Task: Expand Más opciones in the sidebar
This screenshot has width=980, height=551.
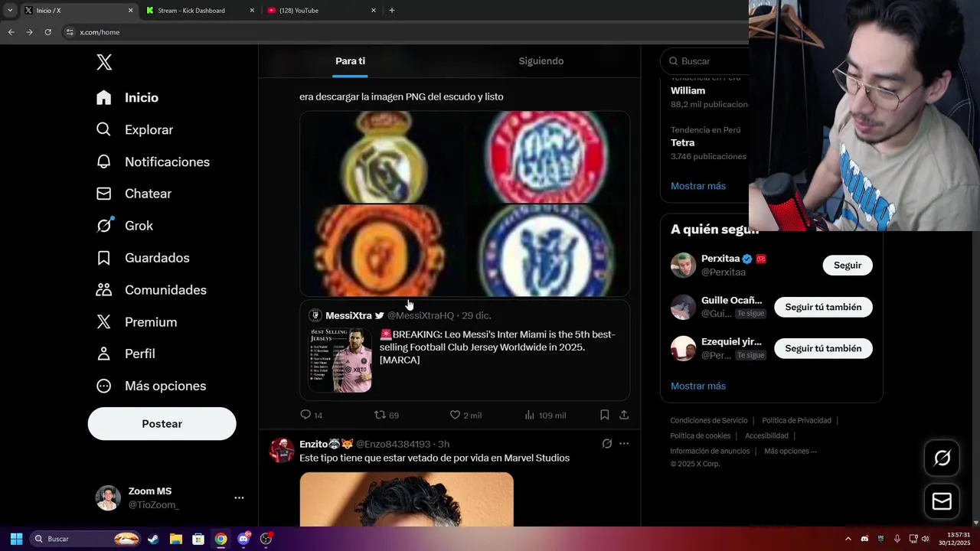Action: [x=151, y=386]
